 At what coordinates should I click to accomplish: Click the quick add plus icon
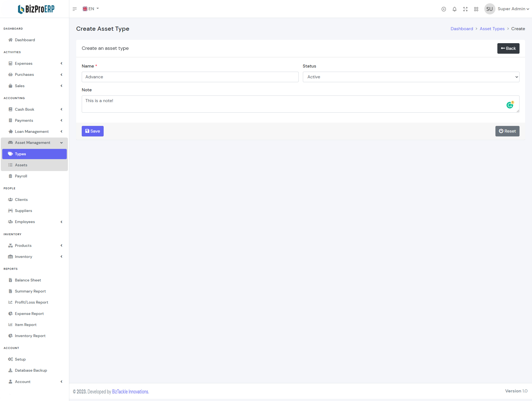tap(444, 9)
